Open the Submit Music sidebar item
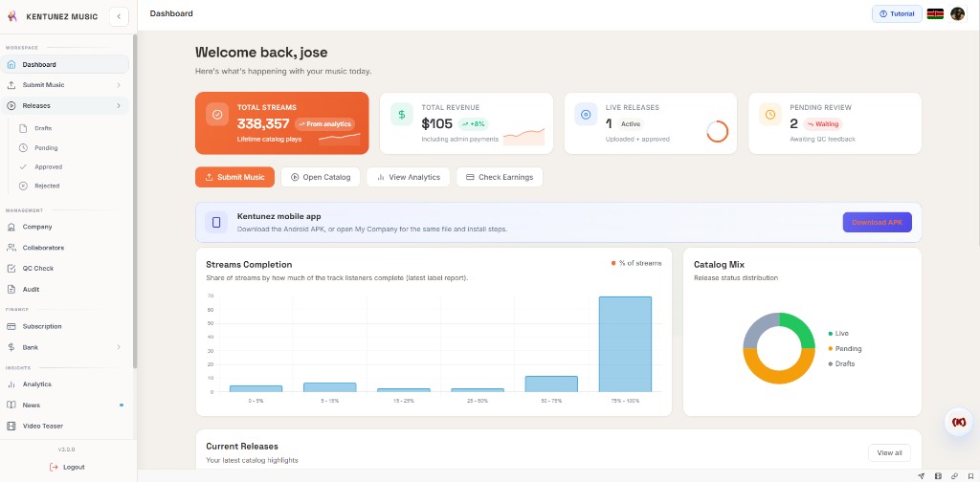The width and height of the screenshot is (980, 482). 64,85
